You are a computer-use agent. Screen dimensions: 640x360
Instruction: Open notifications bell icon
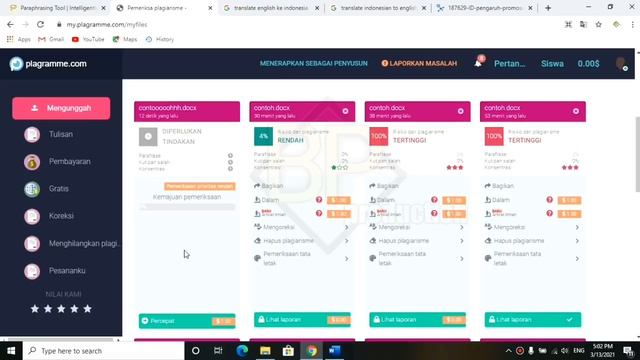pyautogui.click(x=478, y=63)
